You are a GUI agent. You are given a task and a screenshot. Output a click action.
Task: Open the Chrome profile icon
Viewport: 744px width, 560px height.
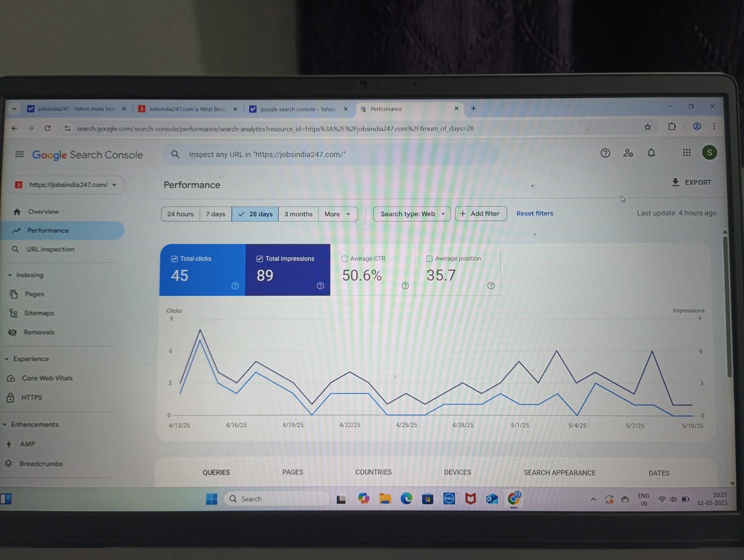[697, 127]
